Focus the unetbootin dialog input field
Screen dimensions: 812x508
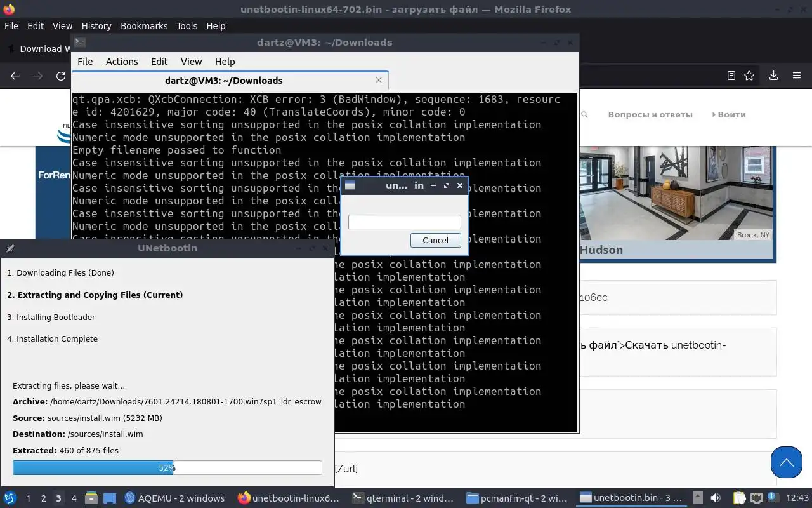pos(405,222)
